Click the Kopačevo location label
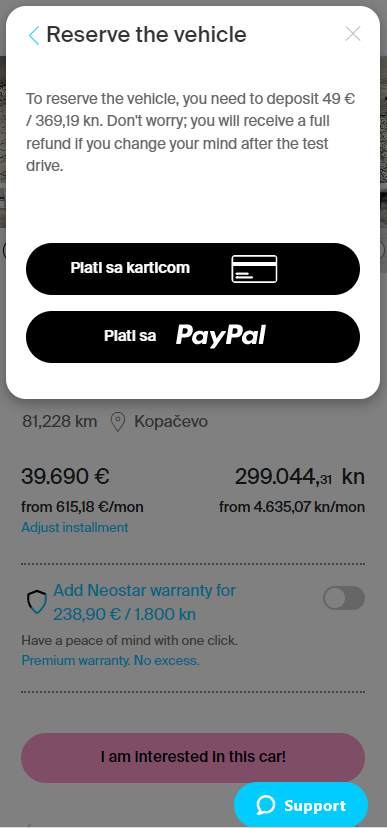Screen dimensions: 387x828 coord(171,421)
